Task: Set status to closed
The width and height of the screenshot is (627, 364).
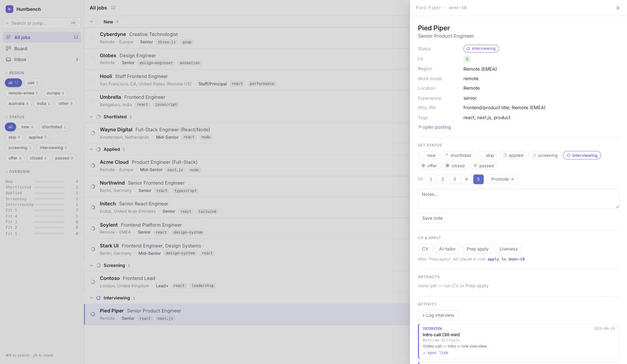Action: pyautogui.click(x=455, y=166)
